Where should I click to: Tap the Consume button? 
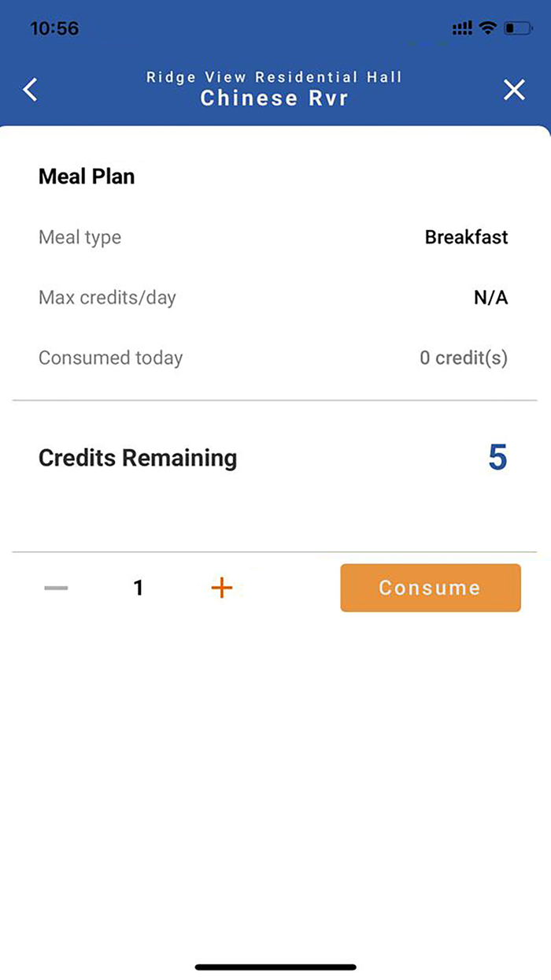click(x=430, y=588)
